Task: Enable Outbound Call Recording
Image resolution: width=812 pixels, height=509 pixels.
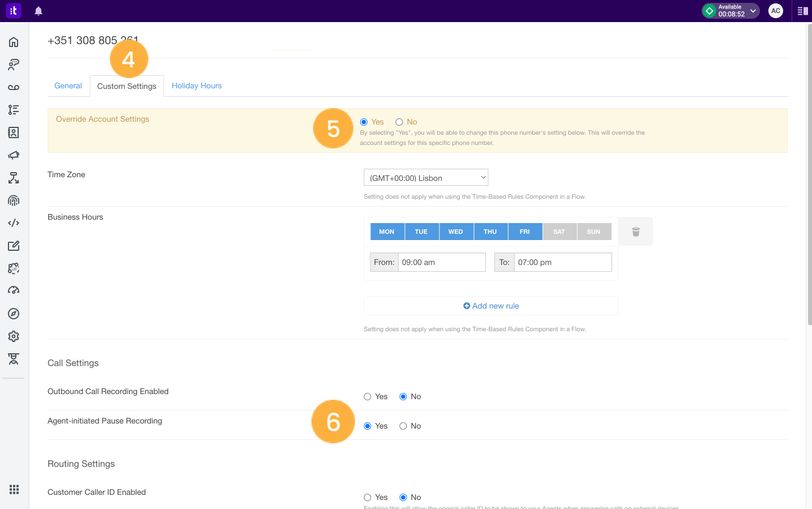Action: (x=367, y=396)
